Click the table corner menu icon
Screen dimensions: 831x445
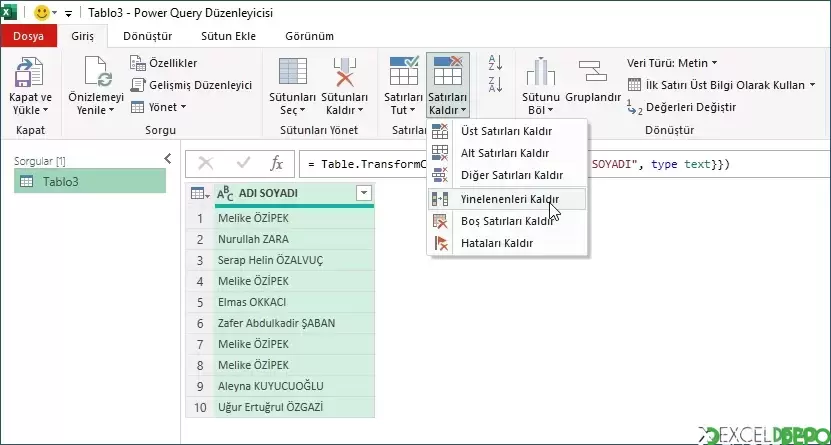tap(200, 194)
